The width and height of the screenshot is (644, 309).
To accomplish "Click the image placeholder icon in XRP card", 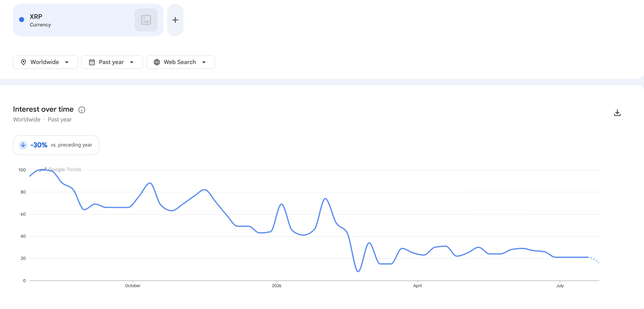I will click(146, 20).
